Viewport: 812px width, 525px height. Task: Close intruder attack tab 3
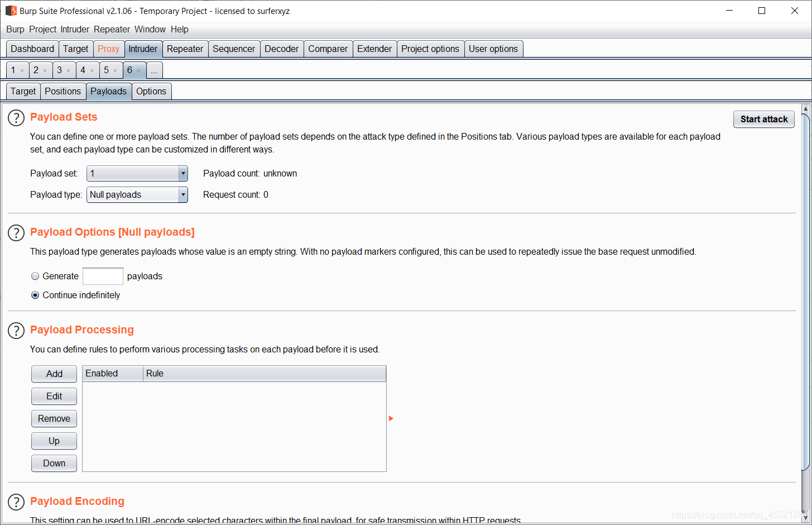click(x=69, y=71)
